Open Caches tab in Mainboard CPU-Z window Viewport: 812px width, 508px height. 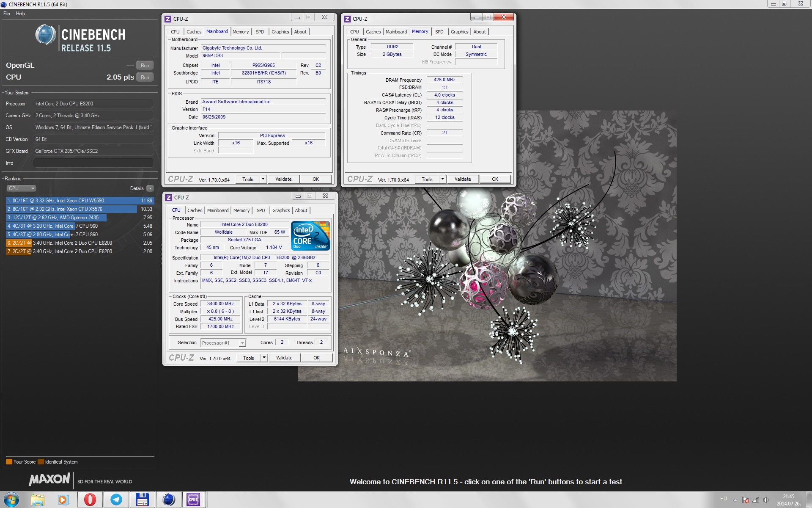(194, 32)
